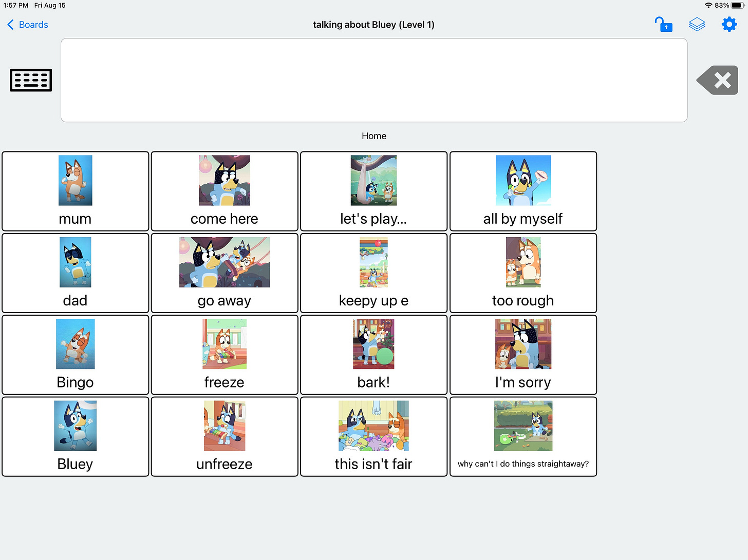Tap inside the empty message text area
748x560 pixels.
coord(374,80)
